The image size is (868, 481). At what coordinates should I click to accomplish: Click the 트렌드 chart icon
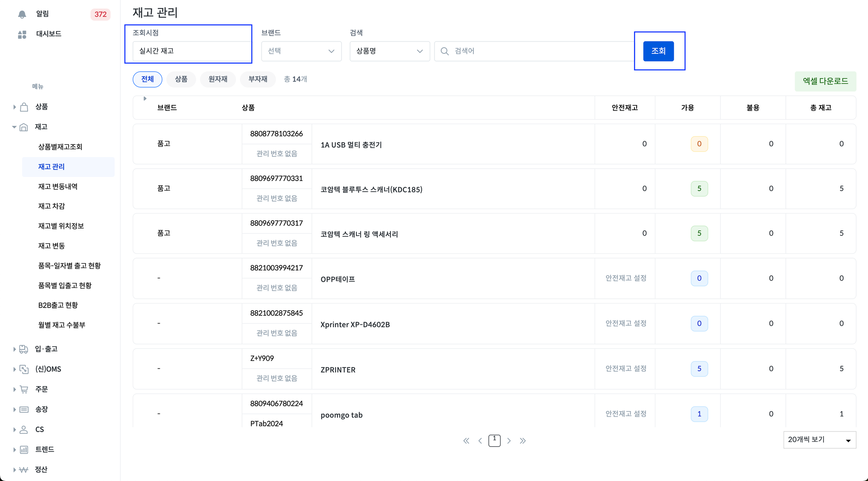click(24, 450)
